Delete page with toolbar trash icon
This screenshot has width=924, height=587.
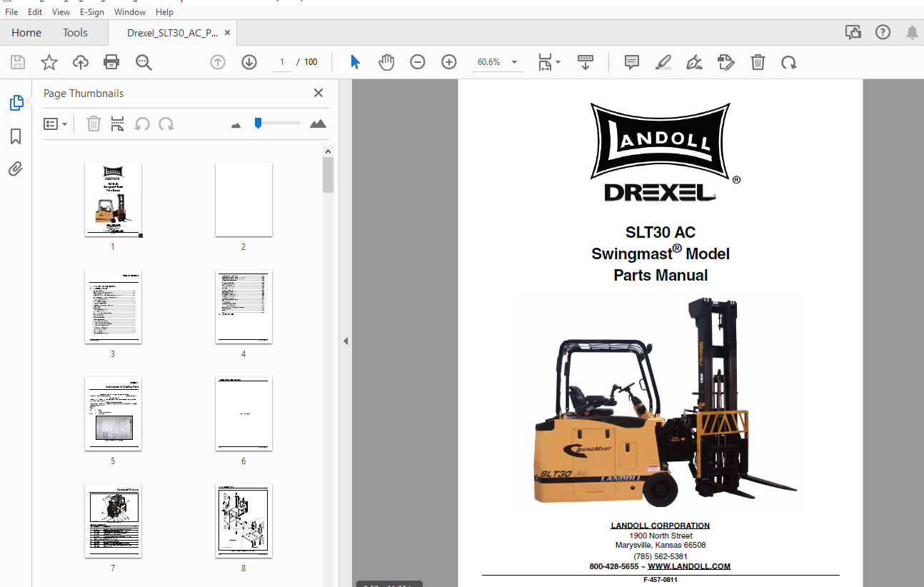(x=758, y=62)
